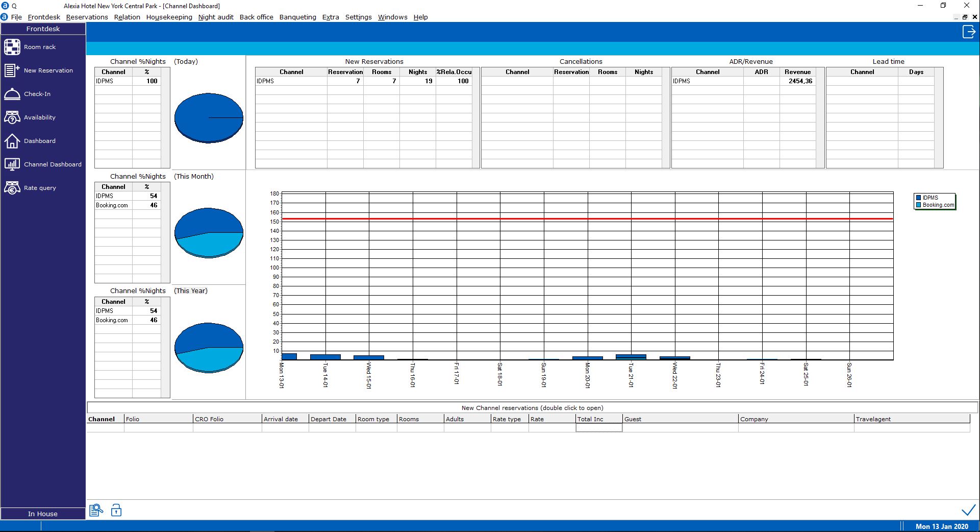Click the IDPMS row in Today table

(128, 81)
